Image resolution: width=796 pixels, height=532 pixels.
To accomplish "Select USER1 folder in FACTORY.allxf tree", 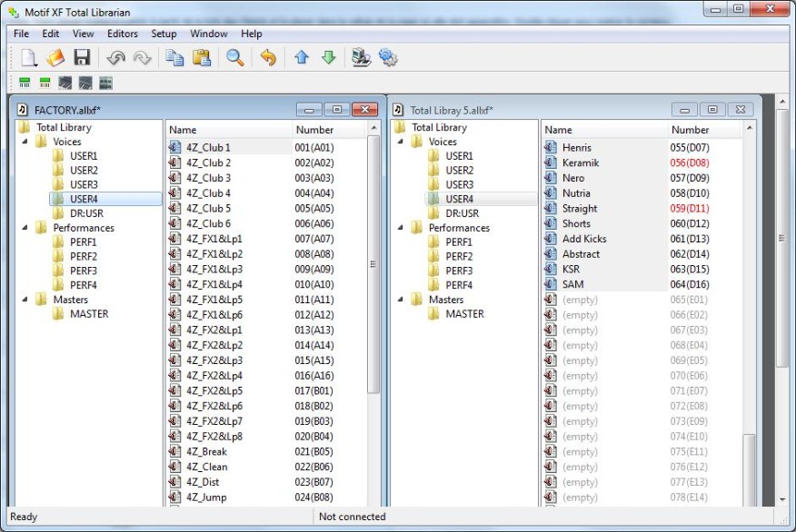I will (84, 155).
